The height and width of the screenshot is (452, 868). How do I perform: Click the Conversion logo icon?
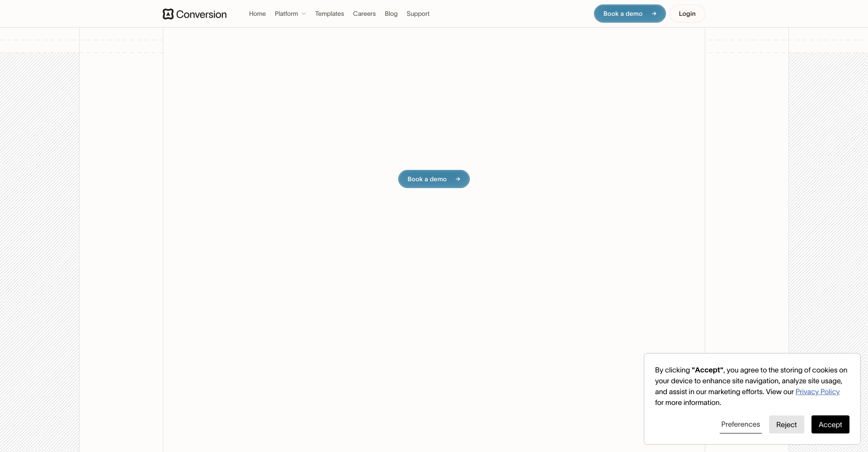tap(168, 14)
